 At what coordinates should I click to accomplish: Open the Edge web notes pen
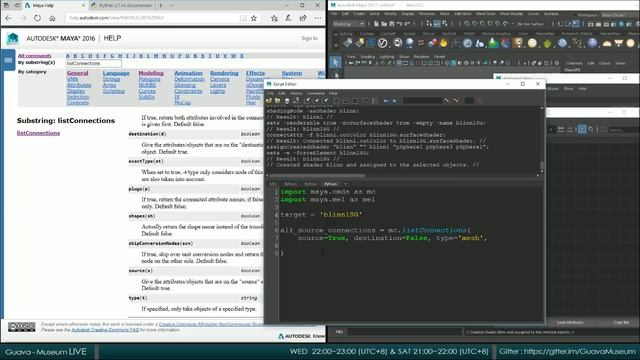point(289,18)
